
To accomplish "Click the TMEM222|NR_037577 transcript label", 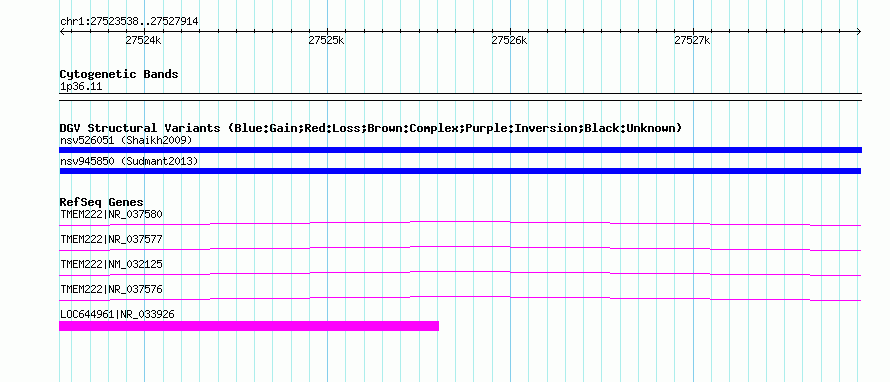I will pyautogui.click(x=111, y=239).
